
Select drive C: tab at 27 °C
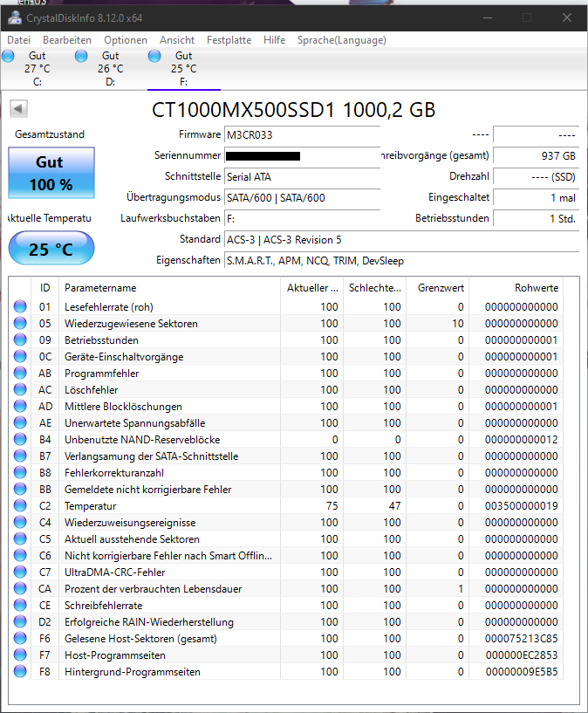coord(38,69)
